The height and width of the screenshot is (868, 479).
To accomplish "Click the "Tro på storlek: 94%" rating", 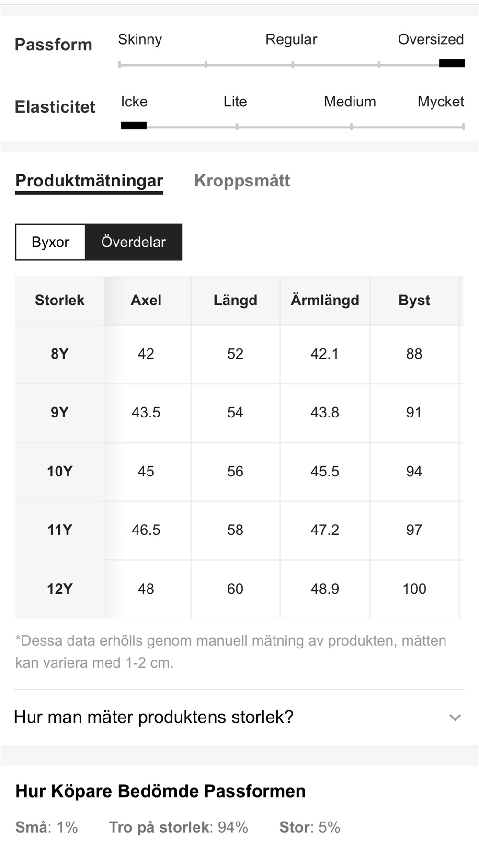I will point(178,827).
